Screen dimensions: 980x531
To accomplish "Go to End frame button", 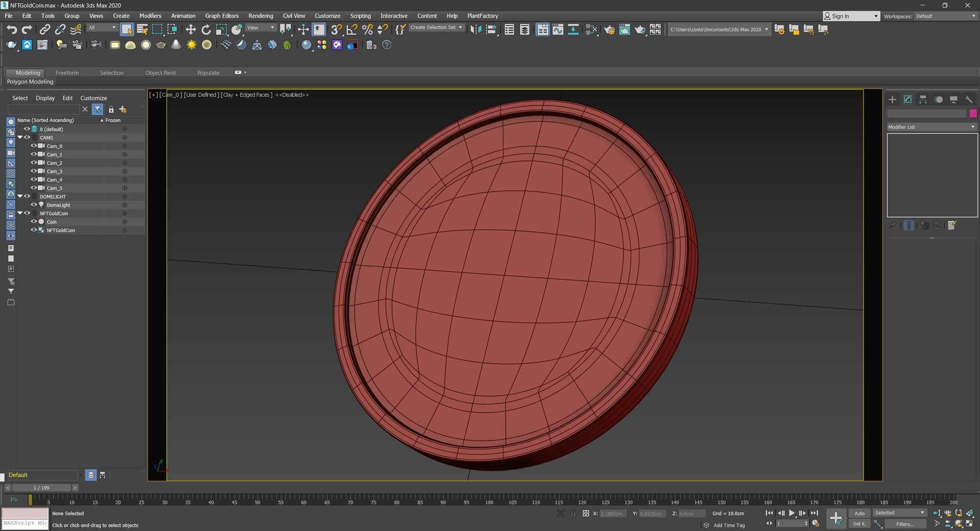I will click(x=814, y=513).
